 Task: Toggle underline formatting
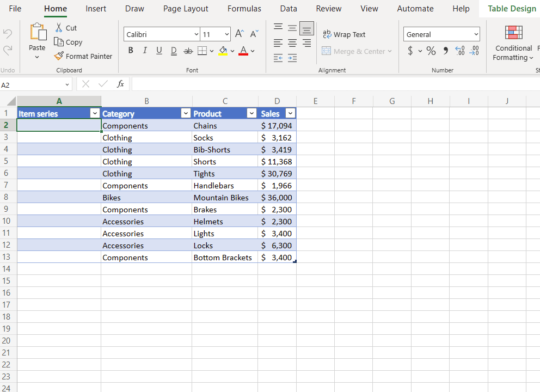tap(158, 50)
